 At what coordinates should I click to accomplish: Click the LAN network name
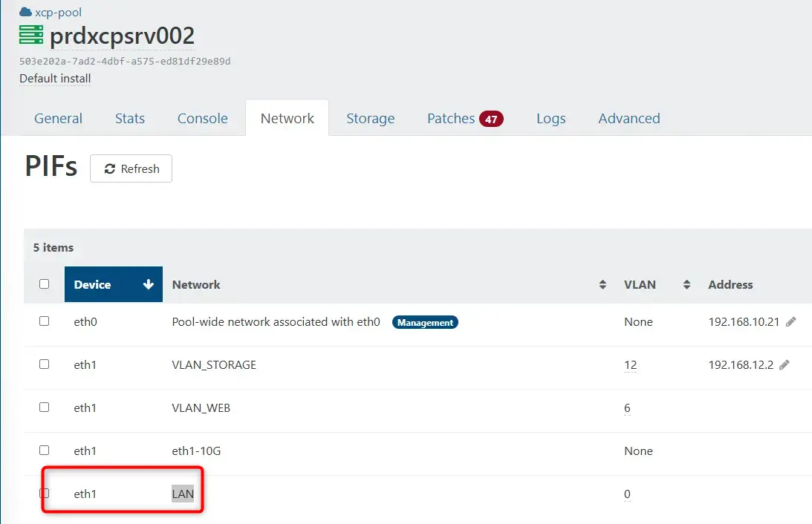coord(183,494)
